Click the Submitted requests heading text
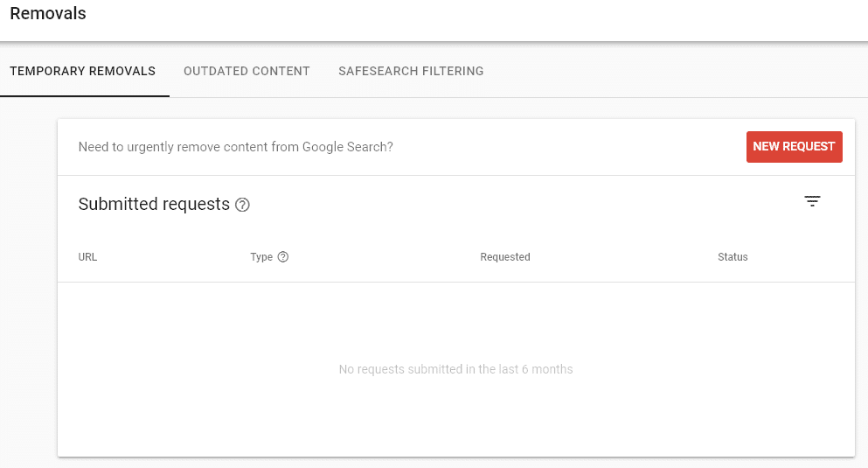868x468 pixels. [x=154, y=205]
